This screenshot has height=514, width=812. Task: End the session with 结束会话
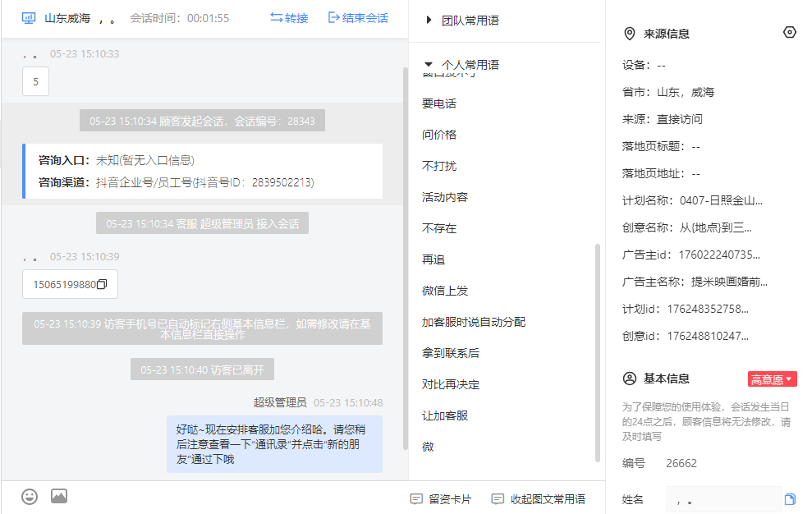point(358,18)
